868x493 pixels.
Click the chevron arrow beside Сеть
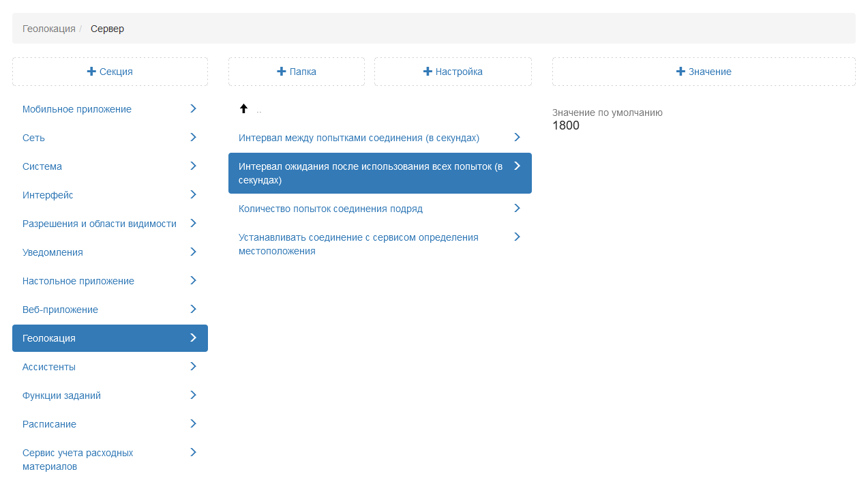(x=193, y=137)
